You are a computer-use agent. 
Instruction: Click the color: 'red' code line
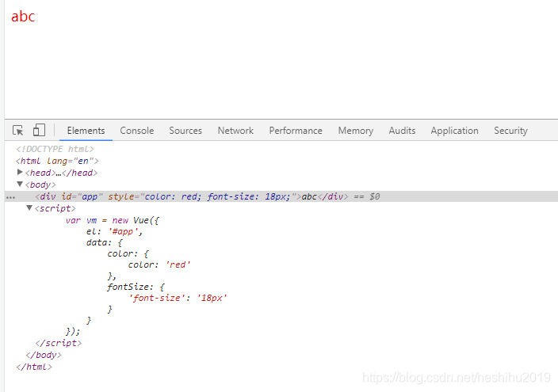click(159, 265)
